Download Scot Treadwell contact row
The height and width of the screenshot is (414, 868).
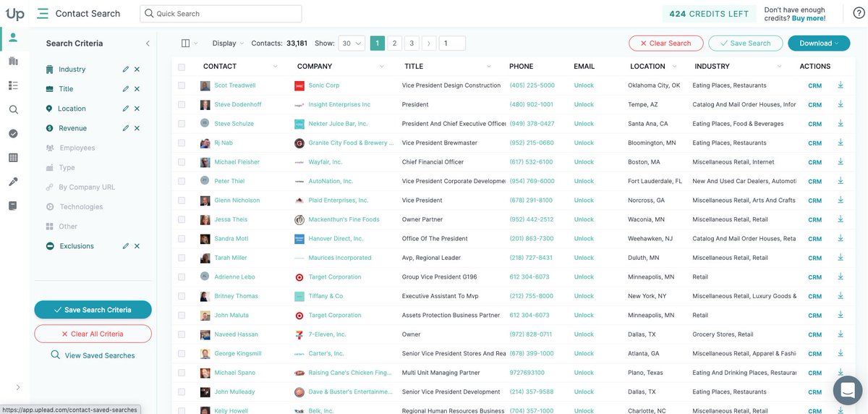tap(841, 85)
